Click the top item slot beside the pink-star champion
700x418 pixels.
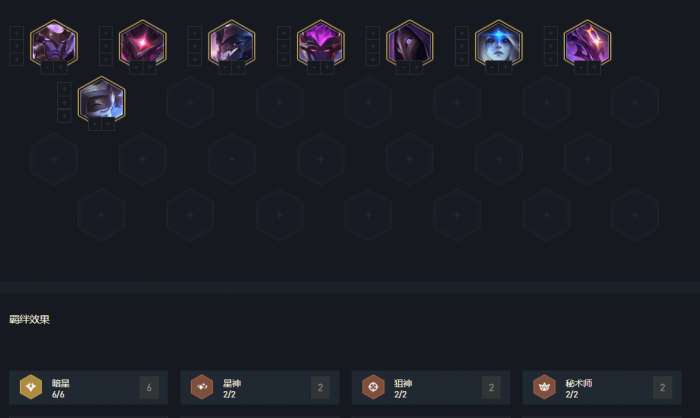(106, 32)
